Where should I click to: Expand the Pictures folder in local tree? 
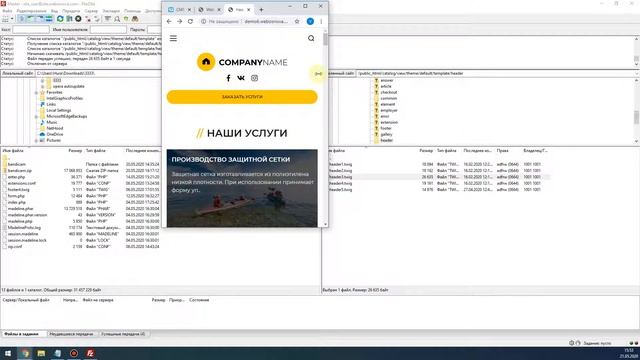[36, 140]
